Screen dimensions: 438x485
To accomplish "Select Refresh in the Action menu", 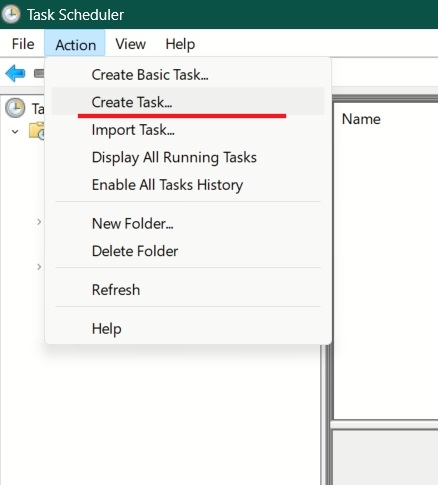I will coord(188,289).
